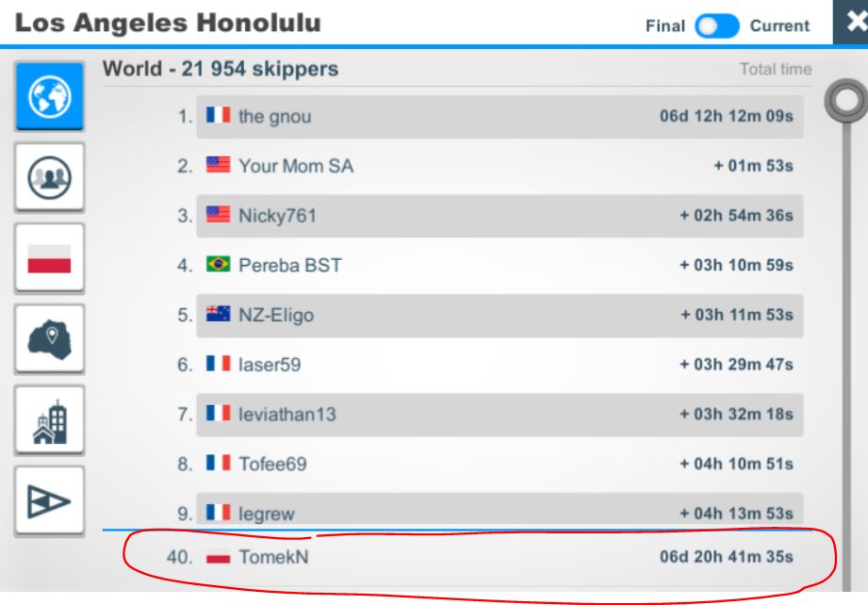Click the Current label next to the toggle
The image size is (868, 605).
779,26
